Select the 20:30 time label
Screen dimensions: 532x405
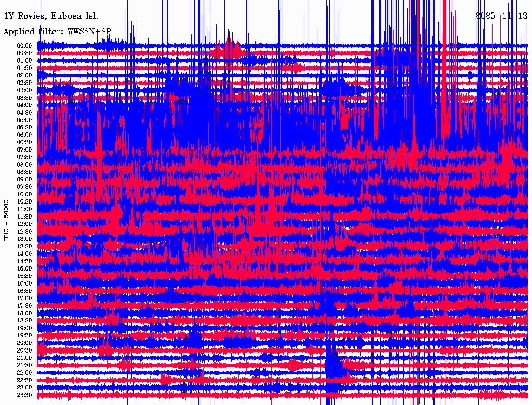tap(25, 350)
